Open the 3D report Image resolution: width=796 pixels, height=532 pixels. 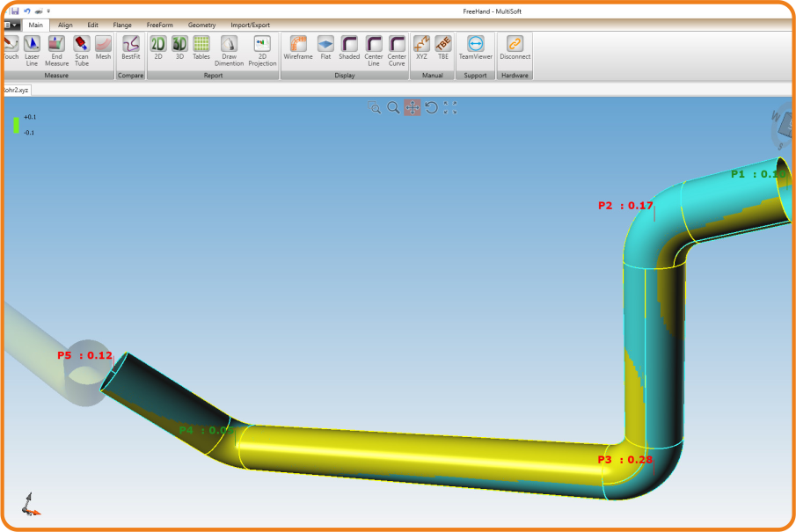(x=179, y=47)
